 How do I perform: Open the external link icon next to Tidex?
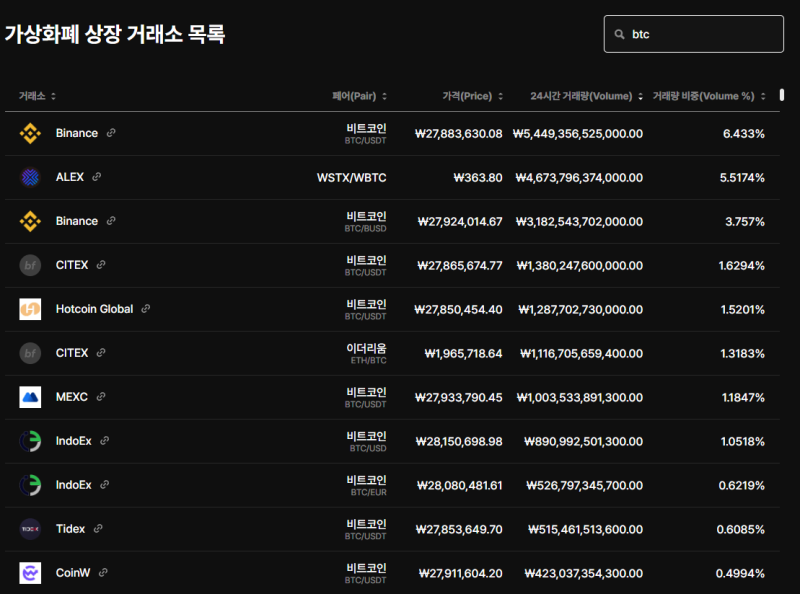coord(98,528)
